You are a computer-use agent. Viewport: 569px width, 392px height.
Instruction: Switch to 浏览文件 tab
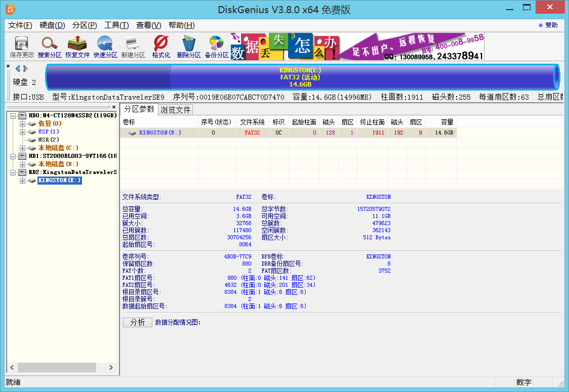tap(175, 110)
